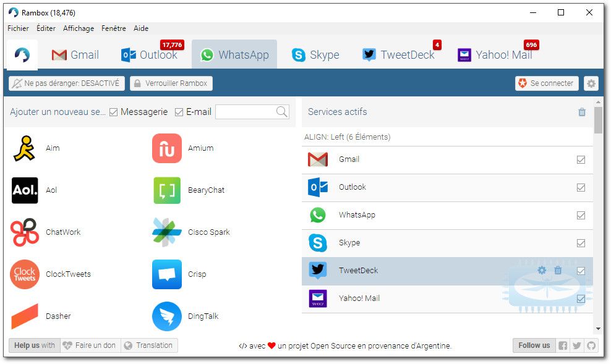Add the ClockTweets service icon
Viewport: 611px width, 364px height.
(25, 274)
